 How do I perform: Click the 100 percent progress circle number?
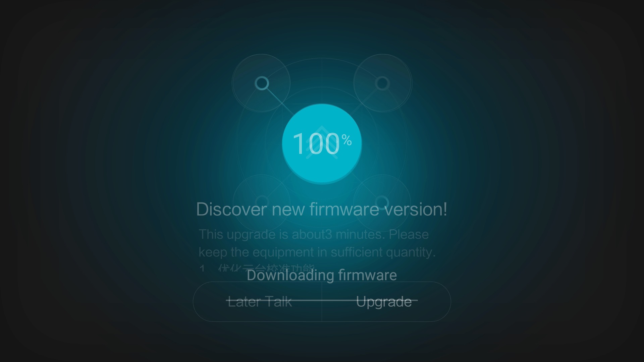pyautogui.click(x=316, y=144)
